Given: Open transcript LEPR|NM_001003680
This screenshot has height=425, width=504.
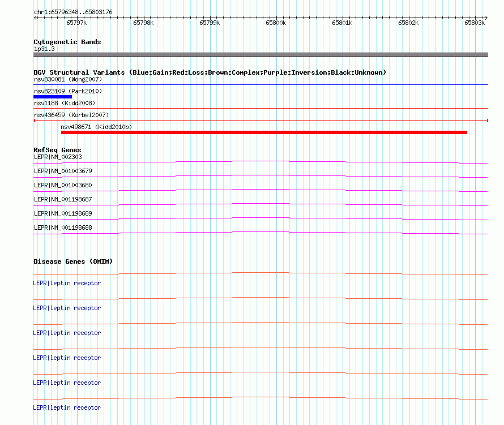Looking at the screenshot, I should click(x=63, y=185).
